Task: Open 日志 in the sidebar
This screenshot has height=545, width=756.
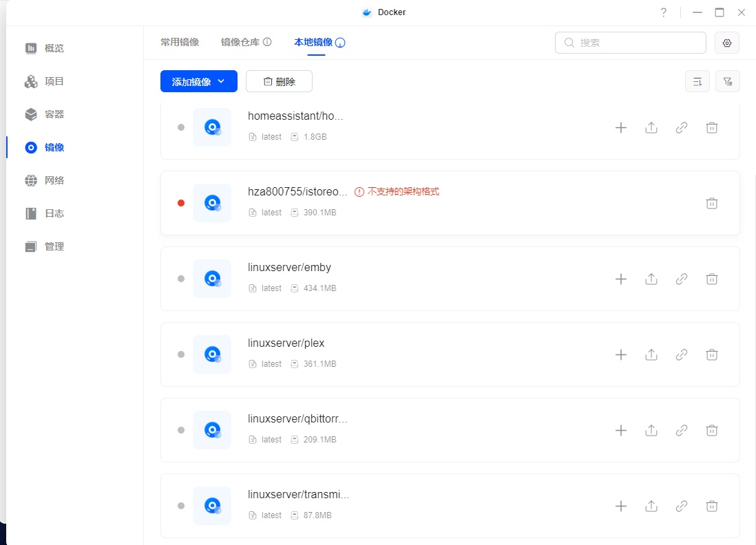Action: (54, 213)
